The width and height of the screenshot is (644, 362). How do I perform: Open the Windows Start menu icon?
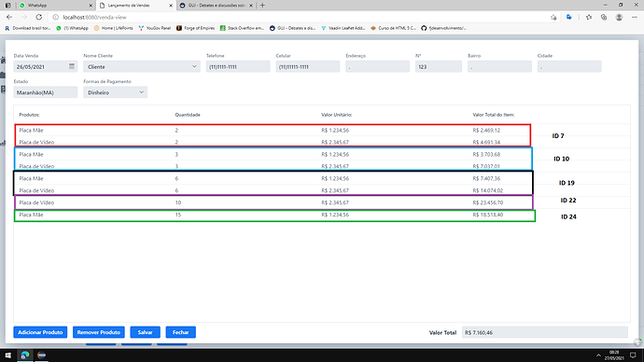(x=7, y=355)
